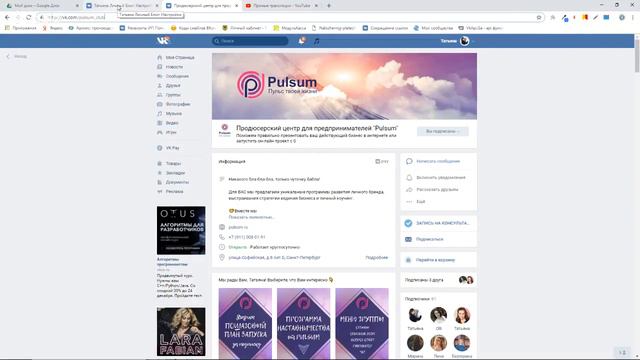The width and height of the screenshot is (640, 360).
Task: Click Перейти в корзину cart link
Action: (x=435, y=260)
